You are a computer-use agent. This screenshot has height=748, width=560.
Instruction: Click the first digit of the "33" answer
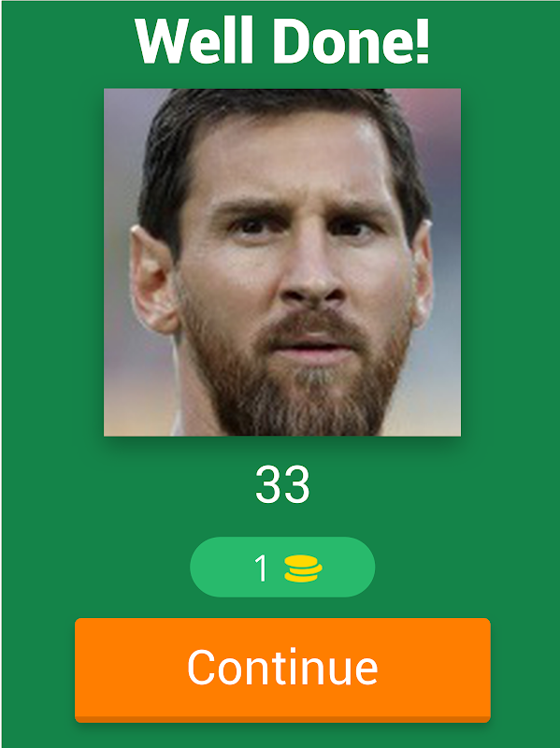(x=268, y=484)
